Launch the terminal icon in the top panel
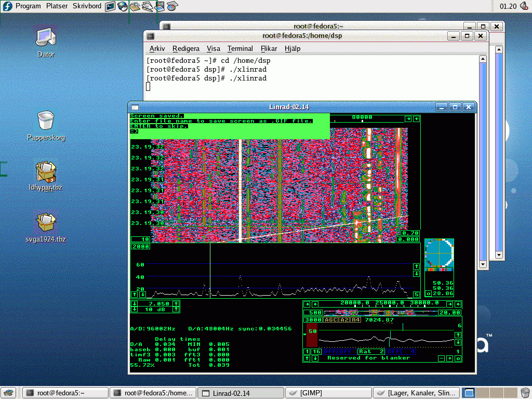Viewport: 532px width, 399px height. (110, 6)
